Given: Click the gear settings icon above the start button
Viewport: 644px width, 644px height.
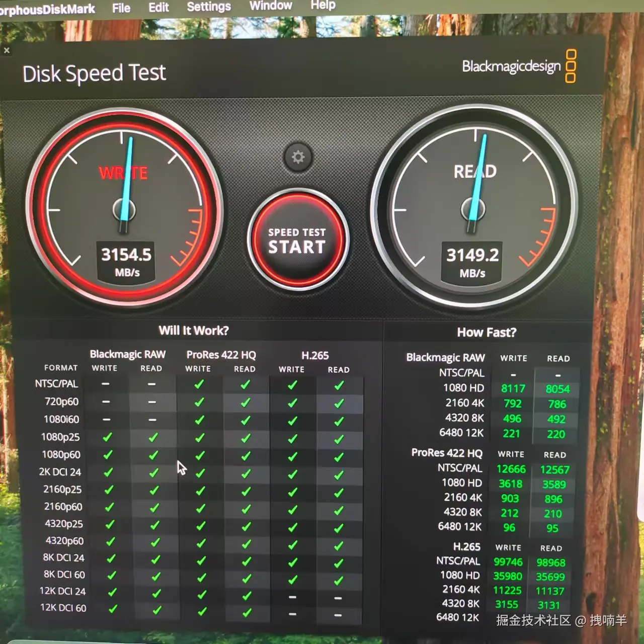Looking at the screenshot, I should click(298, 157).
